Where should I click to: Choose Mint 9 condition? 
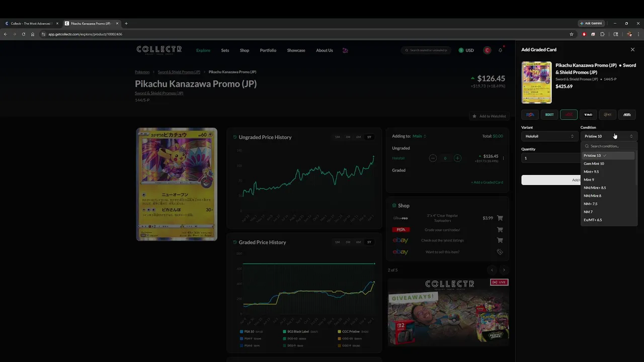pos(608,179)
